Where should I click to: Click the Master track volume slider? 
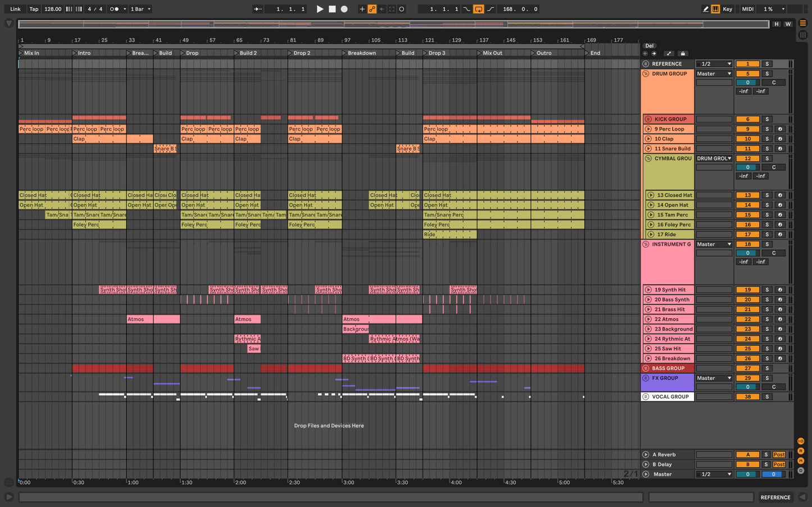pos(747,474)
